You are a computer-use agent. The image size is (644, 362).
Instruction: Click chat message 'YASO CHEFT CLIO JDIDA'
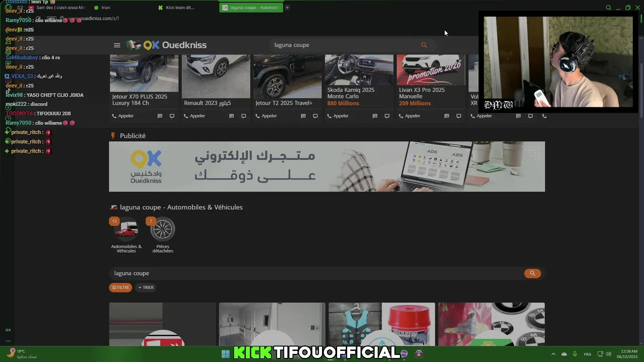(55, 95)
